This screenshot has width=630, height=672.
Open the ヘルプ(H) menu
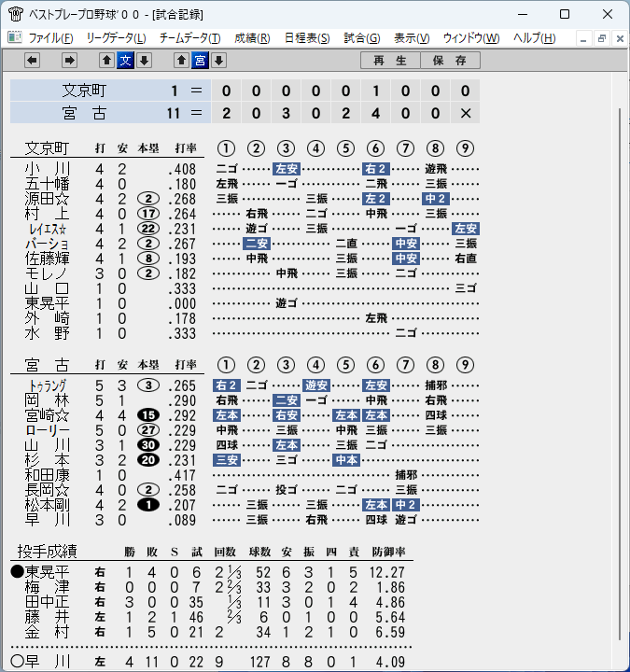click(x=535, y=38)
